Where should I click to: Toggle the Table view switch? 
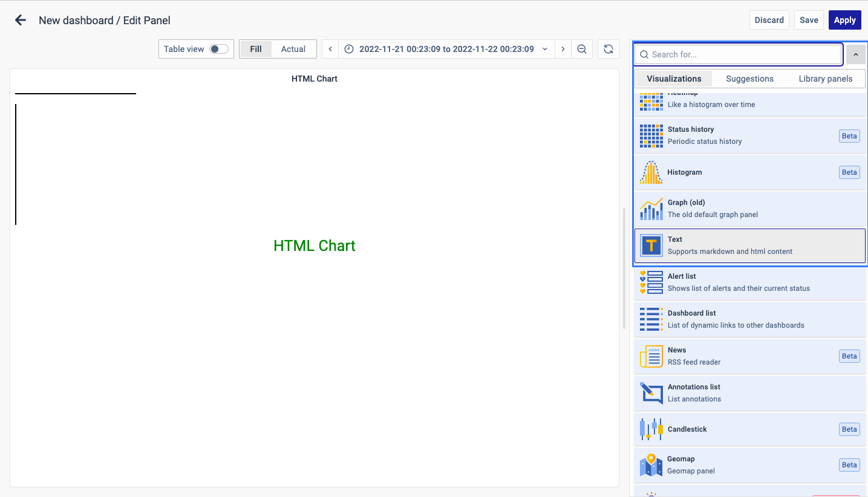(218, 49)
